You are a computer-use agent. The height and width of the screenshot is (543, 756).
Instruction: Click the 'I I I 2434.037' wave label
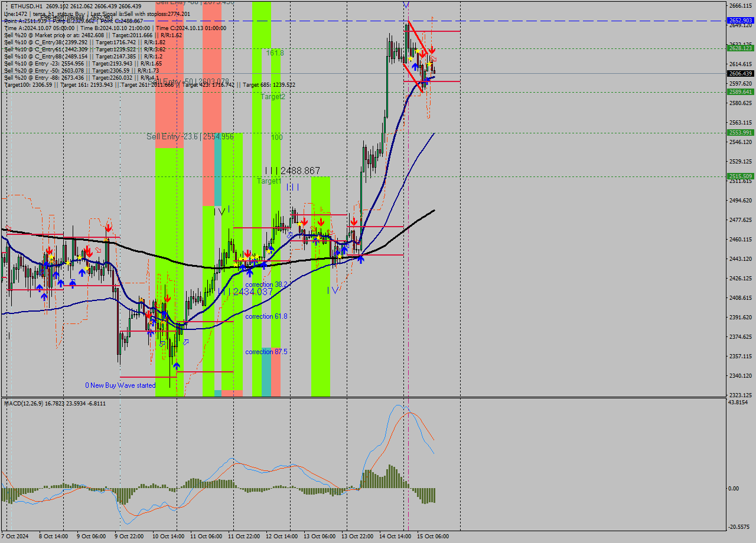click(x=245, y=292)
